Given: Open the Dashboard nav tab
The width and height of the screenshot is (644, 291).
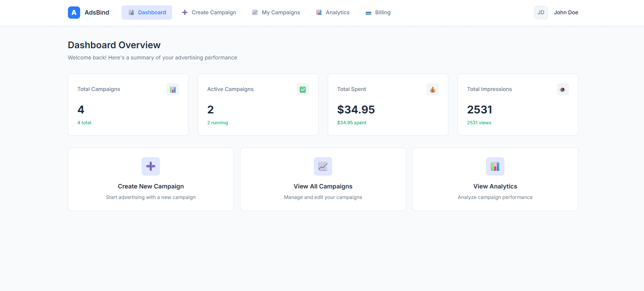Looking at the screenshot, I should pyautogui.click(x=147, y=13).
